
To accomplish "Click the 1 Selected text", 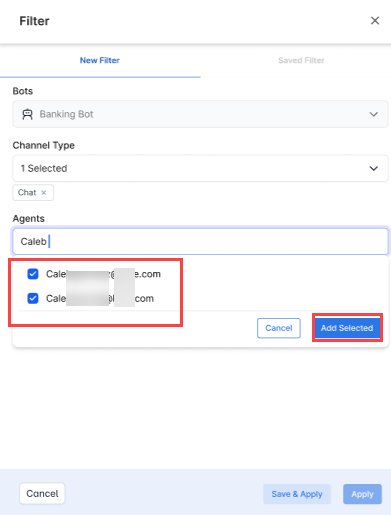I will (44, 168).
